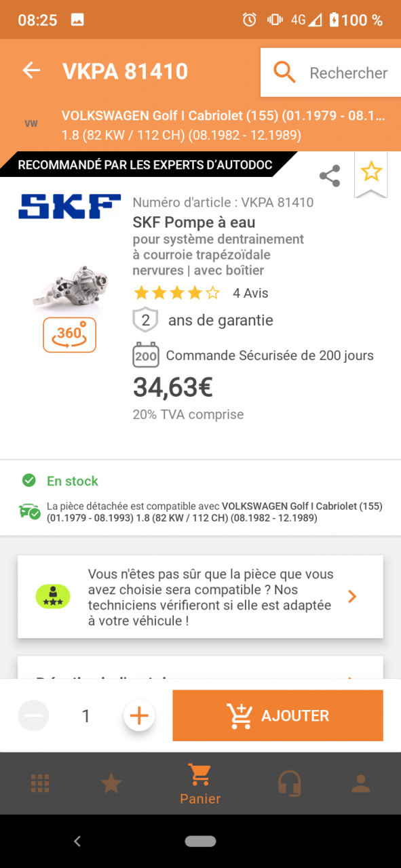Click the SKF brand logo
This screenshot has width=401, height=868.
tap(69, 206)
